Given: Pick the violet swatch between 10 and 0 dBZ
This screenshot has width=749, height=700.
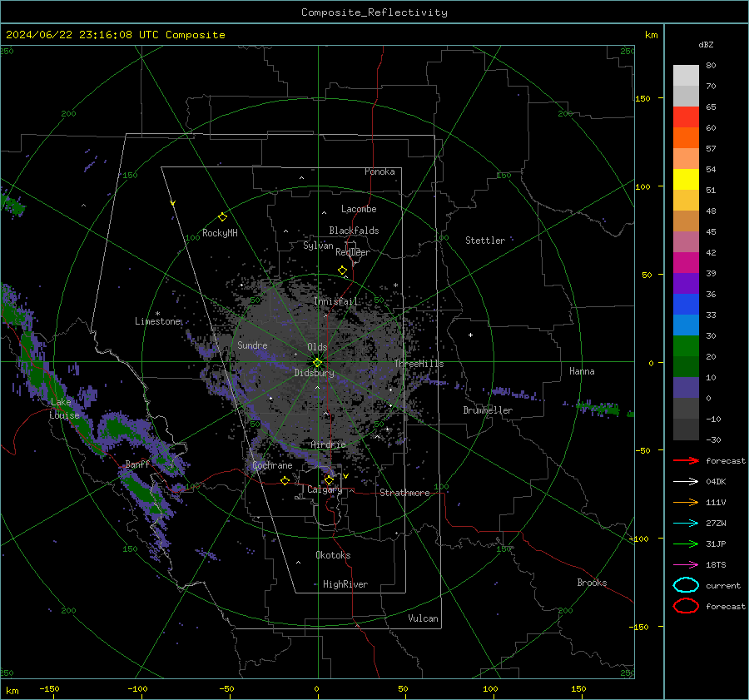Looking at the screenshot, I should click(x=686, y=388).
